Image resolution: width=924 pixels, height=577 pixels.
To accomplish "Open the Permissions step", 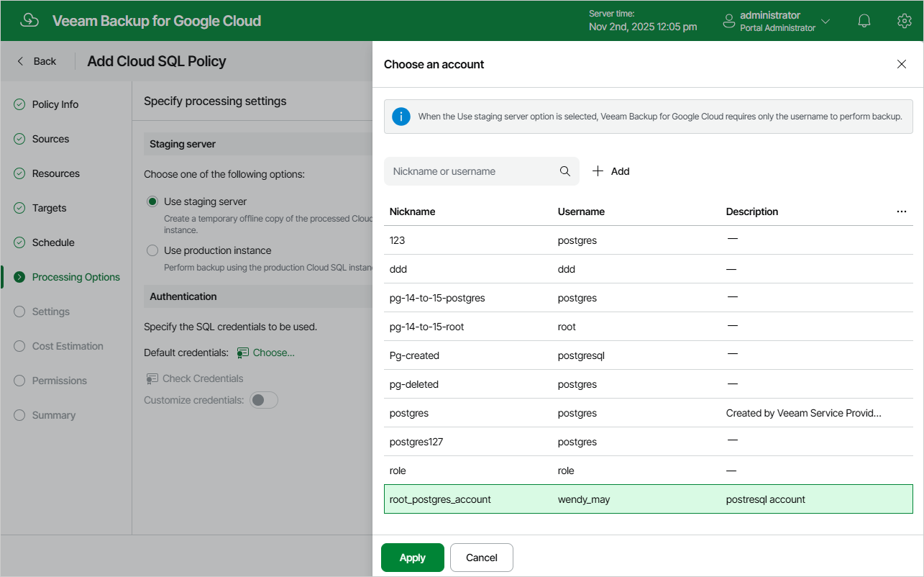I will 60,381.
